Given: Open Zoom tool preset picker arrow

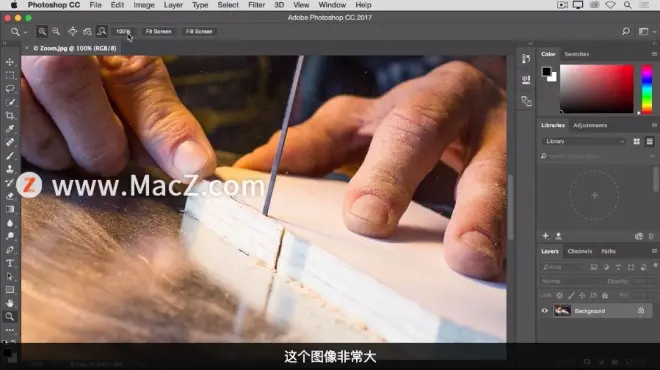Looking at the screenshot, I should (x=25, y=32).
